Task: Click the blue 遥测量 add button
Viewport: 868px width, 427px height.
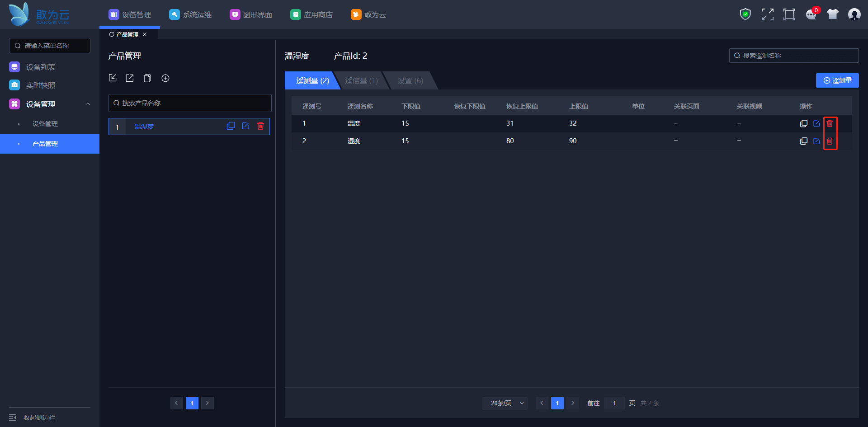Action: click(x=837, y=80)
